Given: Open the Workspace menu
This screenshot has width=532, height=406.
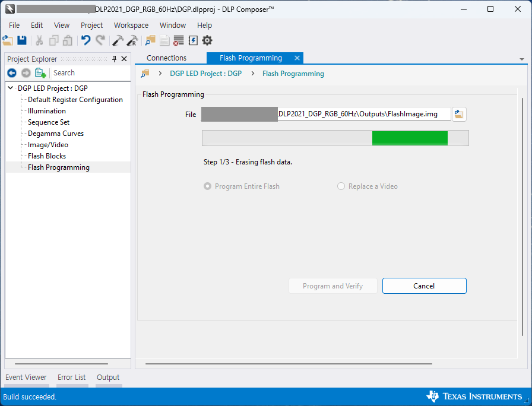Looking at the screenshot, I should click(131, 26).
